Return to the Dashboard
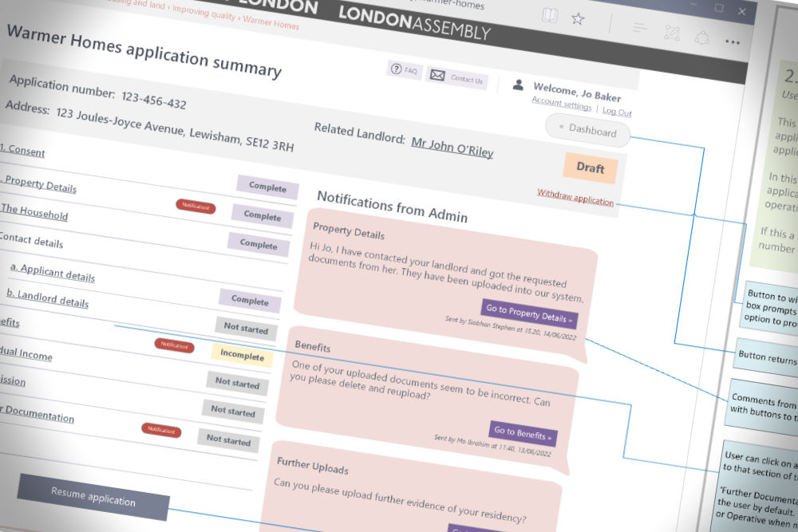 (587, 131)
